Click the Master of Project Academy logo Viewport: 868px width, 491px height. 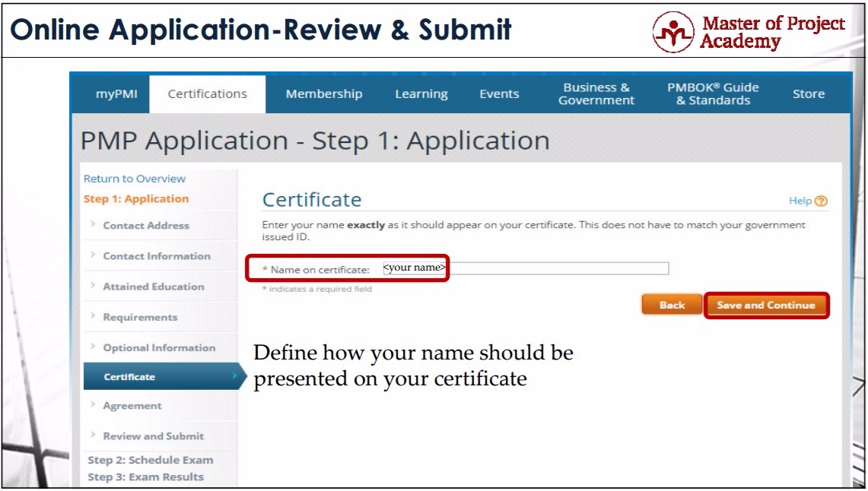[749, 31]
